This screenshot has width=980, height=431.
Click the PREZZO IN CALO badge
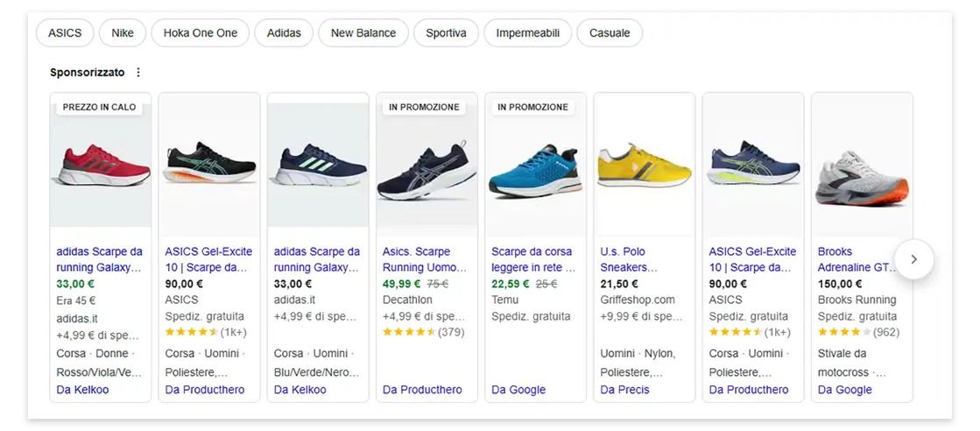point(99,108)
